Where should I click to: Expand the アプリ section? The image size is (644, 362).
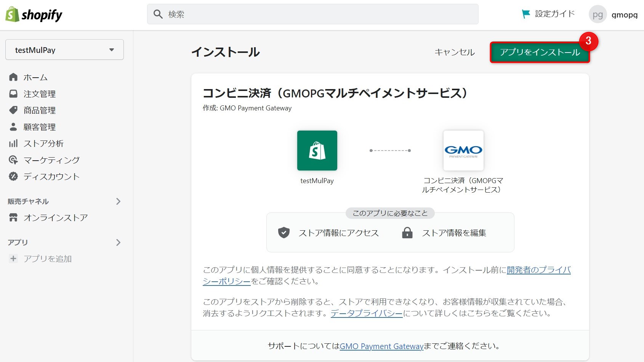click(x=119, y=242)
